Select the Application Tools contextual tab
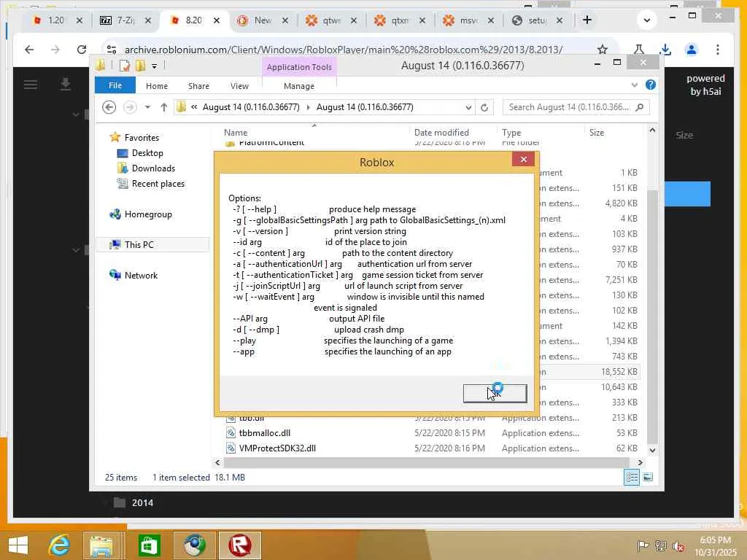Image resolution: width=747 pixels, height=560 pixels. (299, 67)
